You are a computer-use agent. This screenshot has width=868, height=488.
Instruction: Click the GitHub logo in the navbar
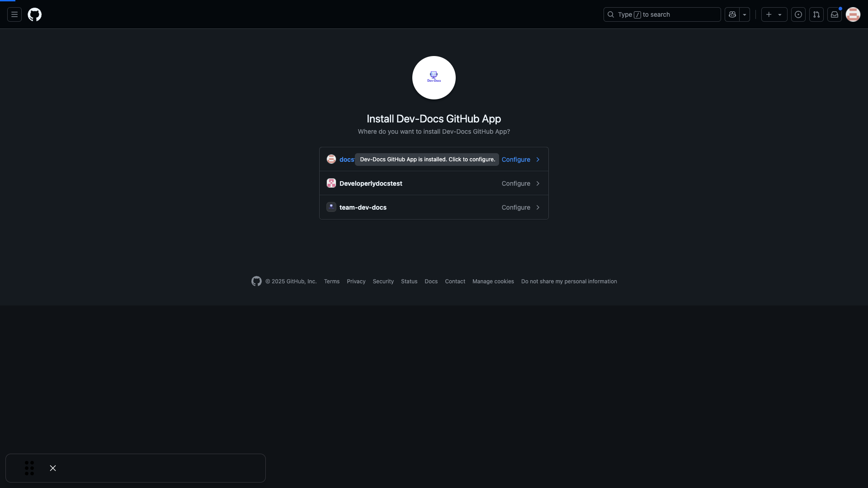pos(34,14)
